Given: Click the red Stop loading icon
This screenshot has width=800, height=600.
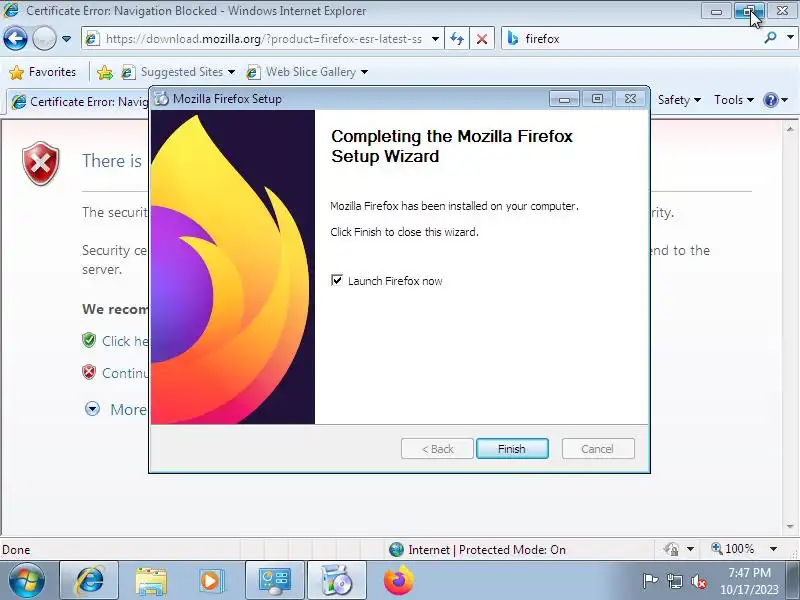Looking at the screenshot, I should (482, 39).
